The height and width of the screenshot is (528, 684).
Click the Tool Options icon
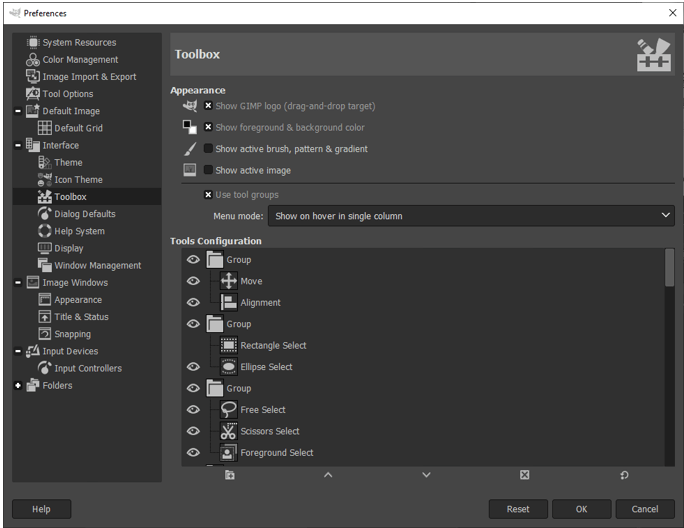coord(33,93)
